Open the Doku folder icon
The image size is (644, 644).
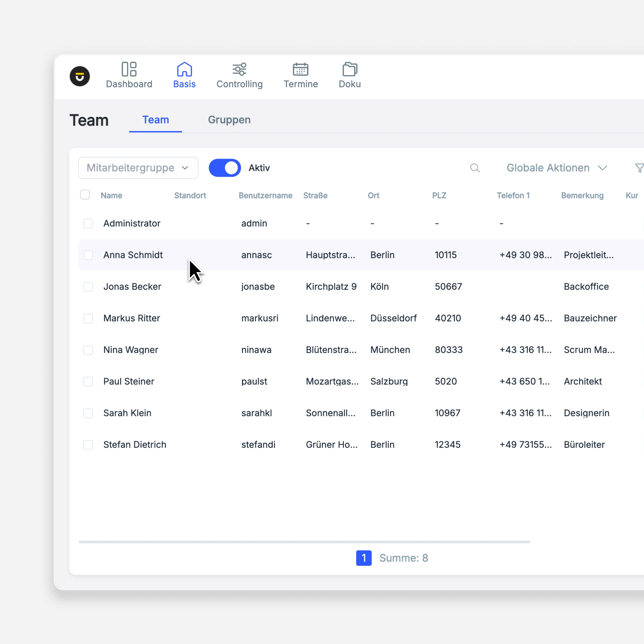[x=350, y=69]
